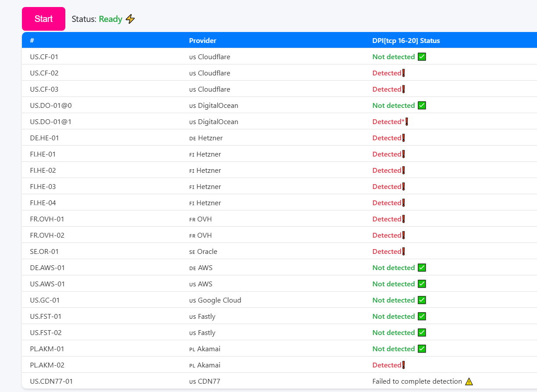Click Detected text in FI.HE-02 row
The width and height of the screenshot is (537, 392).
(387, 170)
